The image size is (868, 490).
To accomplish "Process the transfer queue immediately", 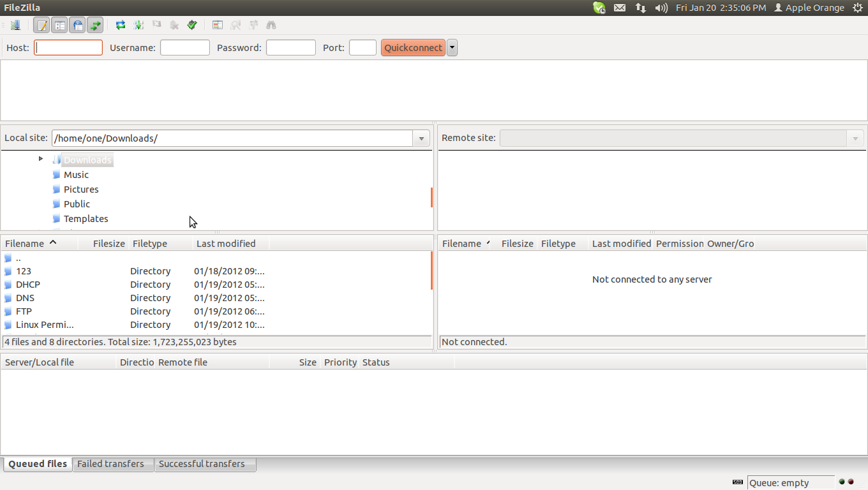I will pos(138,25).
